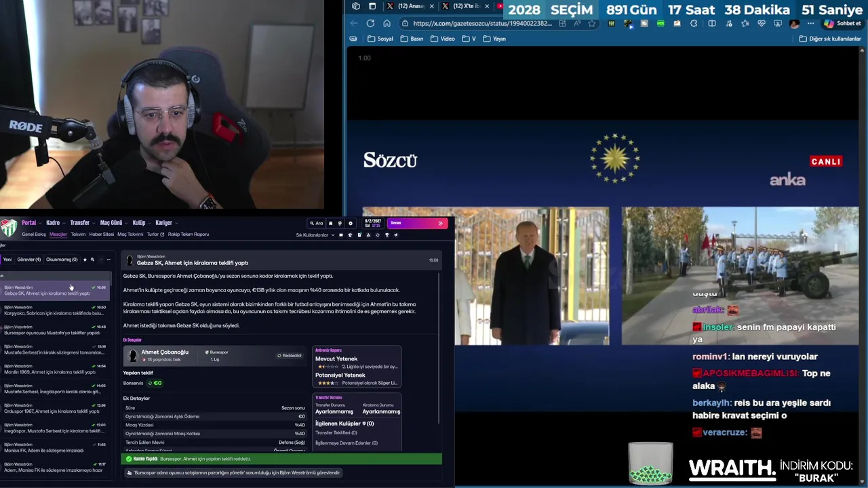
Task: Open the Turlar external link
Action: coord(155,235)
